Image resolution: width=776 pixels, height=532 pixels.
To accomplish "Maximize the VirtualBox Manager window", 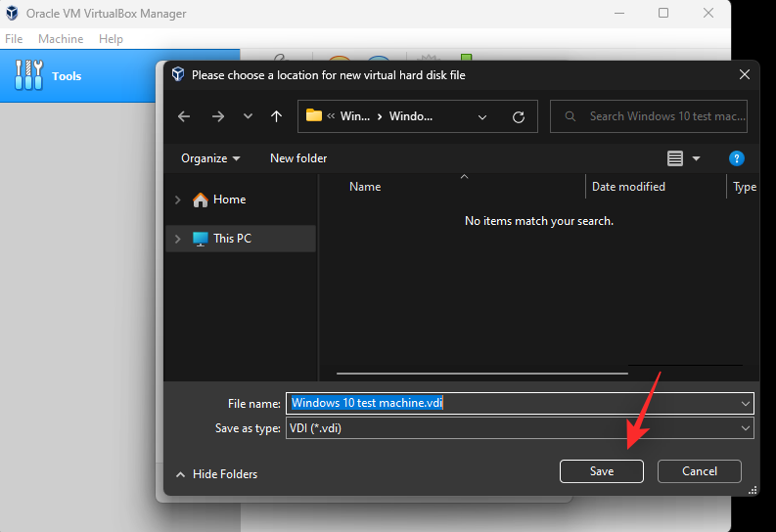I will 663,14.
